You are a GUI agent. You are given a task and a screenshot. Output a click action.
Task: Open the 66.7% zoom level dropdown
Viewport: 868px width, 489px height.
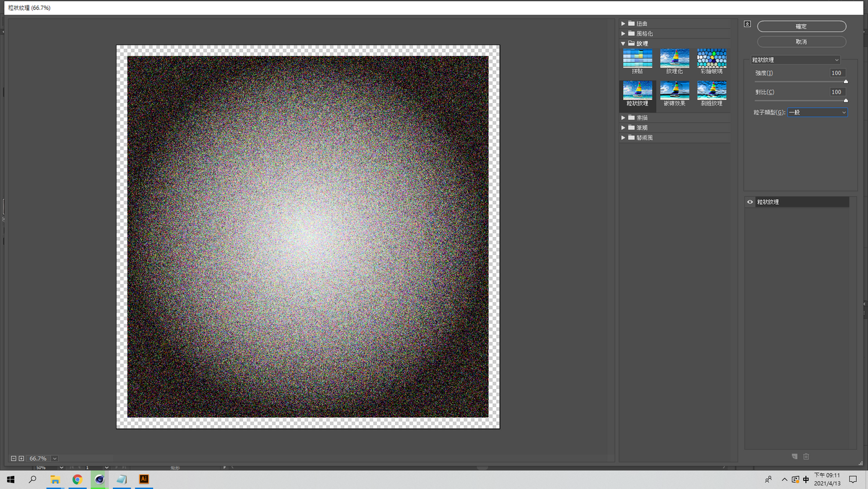click(x=55, y=459)
